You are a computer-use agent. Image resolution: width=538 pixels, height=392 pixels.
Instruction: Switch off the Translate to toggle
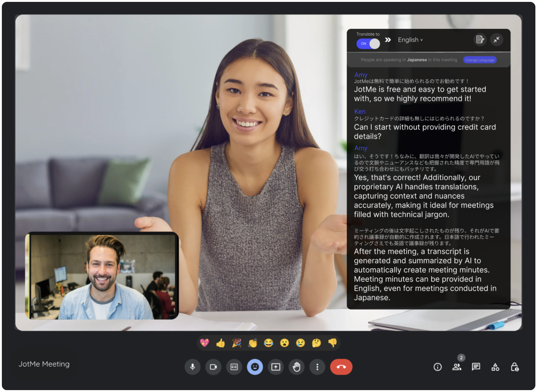(x=368, y=44)
